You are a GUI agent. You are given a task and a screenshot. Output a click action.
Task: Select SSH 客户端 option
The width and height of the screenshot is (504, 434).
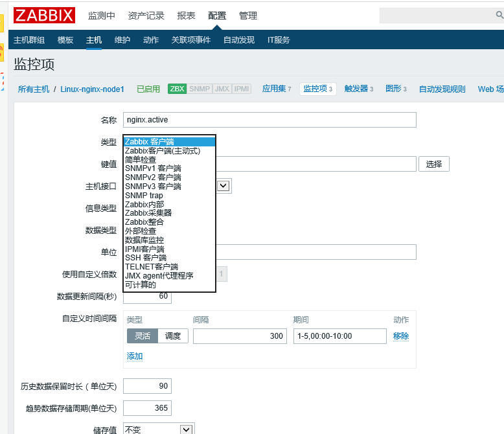point(169,258)
